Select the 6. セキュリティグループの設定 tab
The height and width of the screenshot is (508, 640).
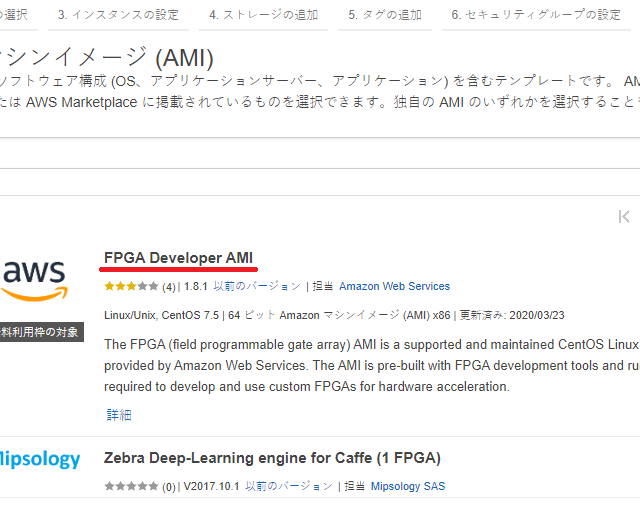[x=536, y=15]
